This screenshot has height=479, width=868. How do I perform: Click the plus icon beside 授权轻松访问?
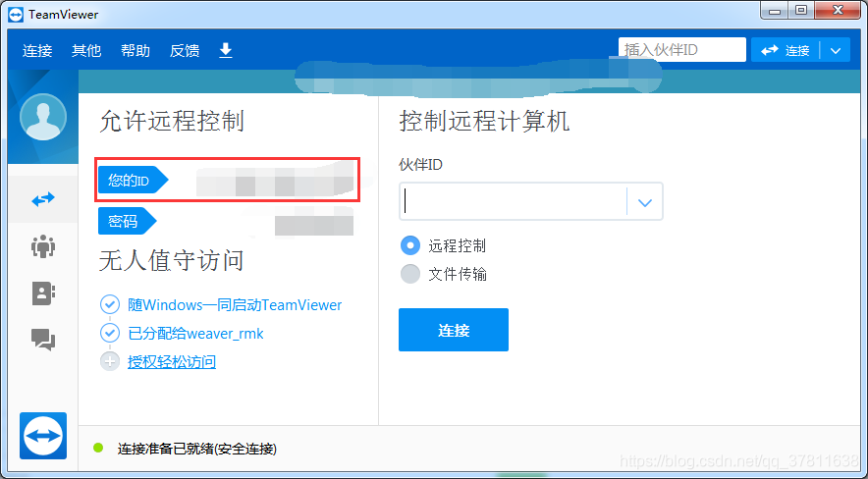[110, 362]
